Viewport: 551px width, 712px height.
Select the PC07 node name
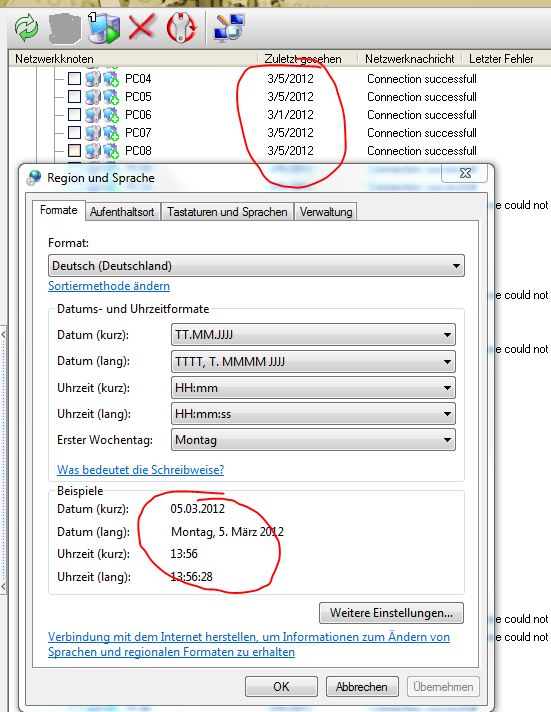click(138, 133)
